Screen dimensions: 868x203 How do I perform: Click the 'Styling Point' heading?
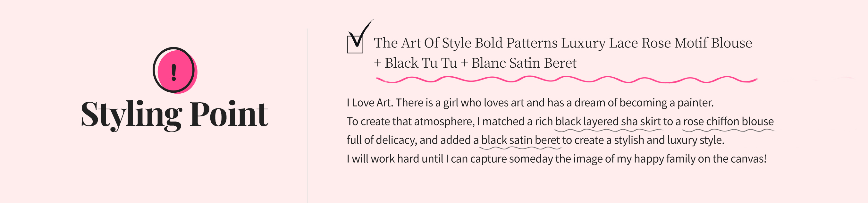coord(174,115)
